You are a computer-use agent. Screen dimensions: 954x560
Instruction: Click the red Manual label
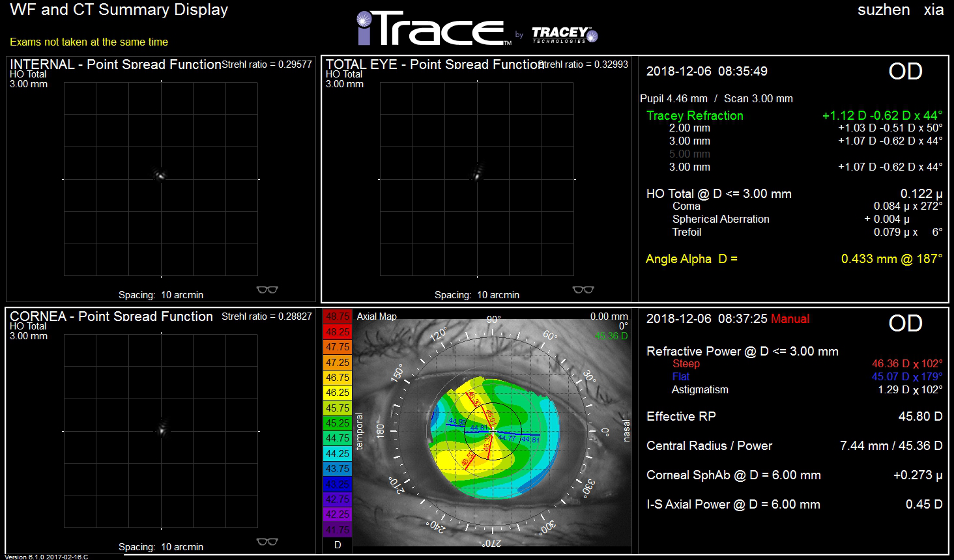(790, 318)
